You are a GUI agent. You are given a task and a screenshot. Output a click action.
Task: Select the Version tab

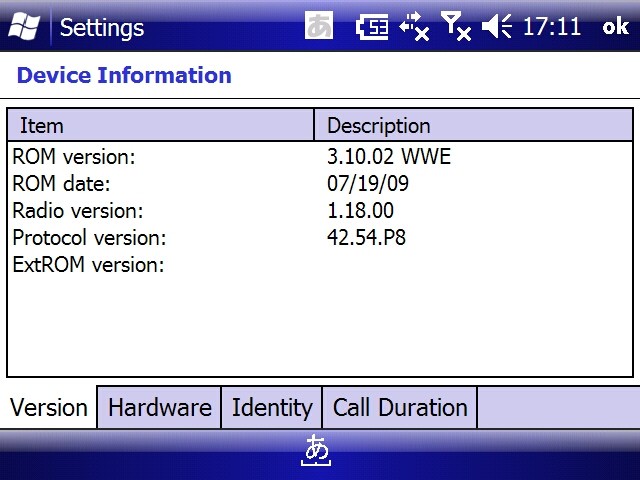click(49, 407)
